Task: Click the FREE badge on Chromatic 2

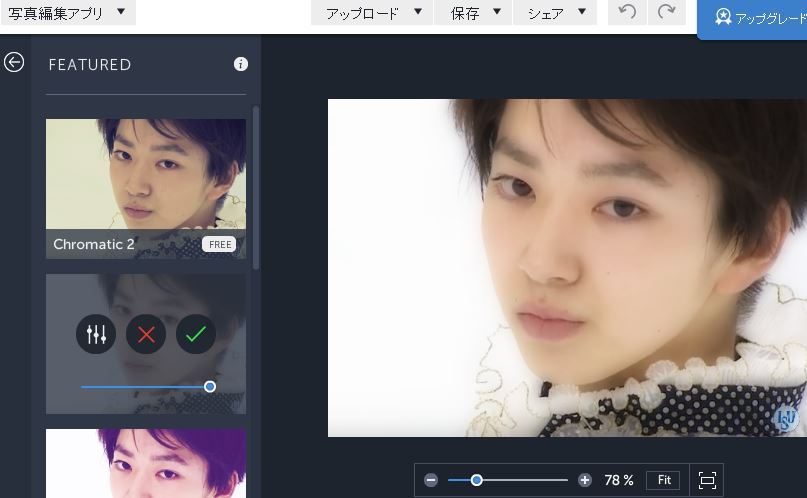Action: [x=219, y=244]
